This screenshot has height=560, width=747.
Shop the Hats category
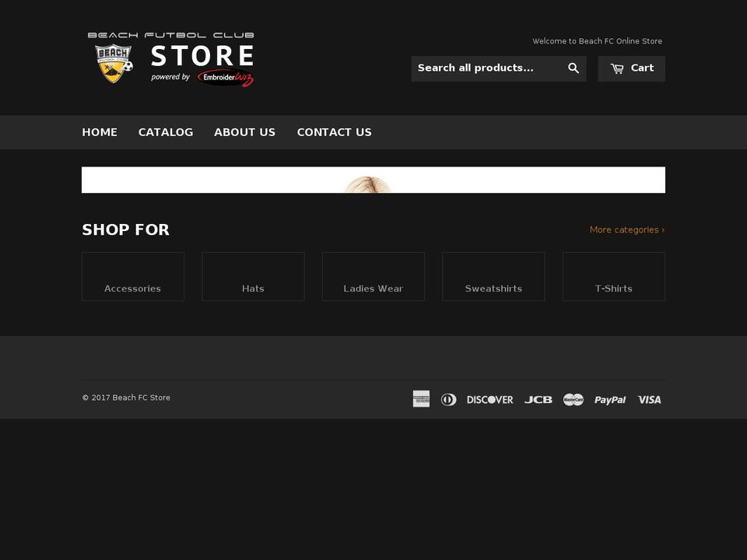coord(253,277)
